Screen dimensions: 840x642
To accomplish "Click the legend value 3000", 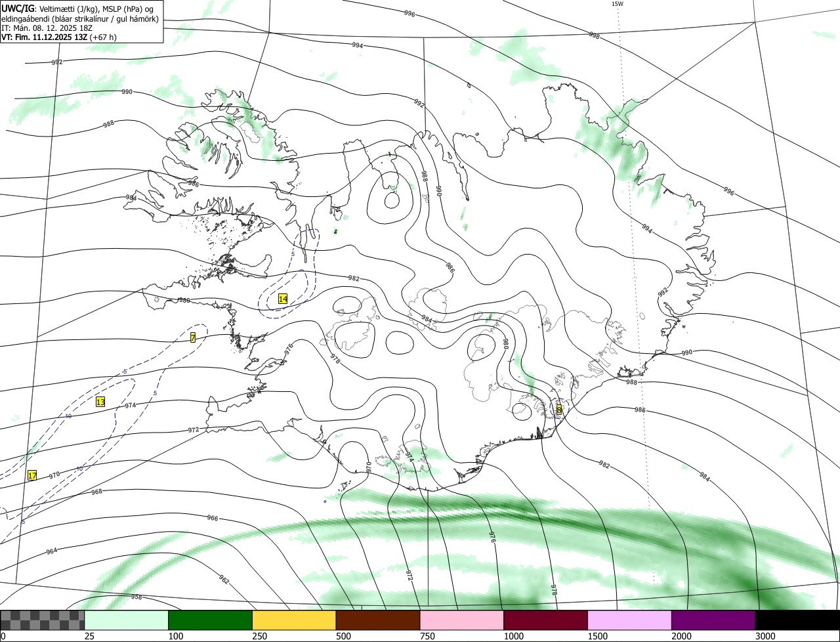I will [765, 636].
